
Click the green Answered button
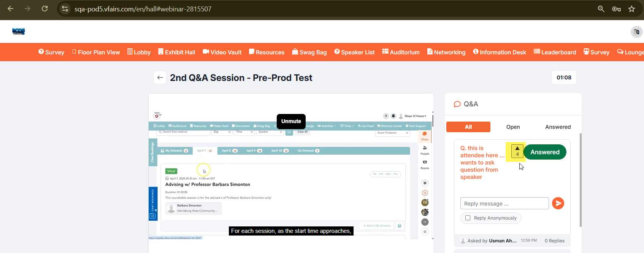(545, 152)
